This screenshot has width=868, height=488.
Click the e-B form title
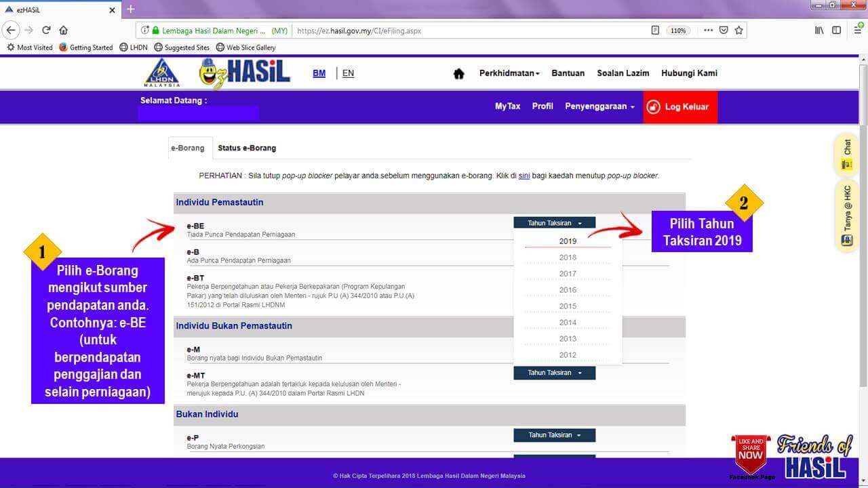click(193, 251)
